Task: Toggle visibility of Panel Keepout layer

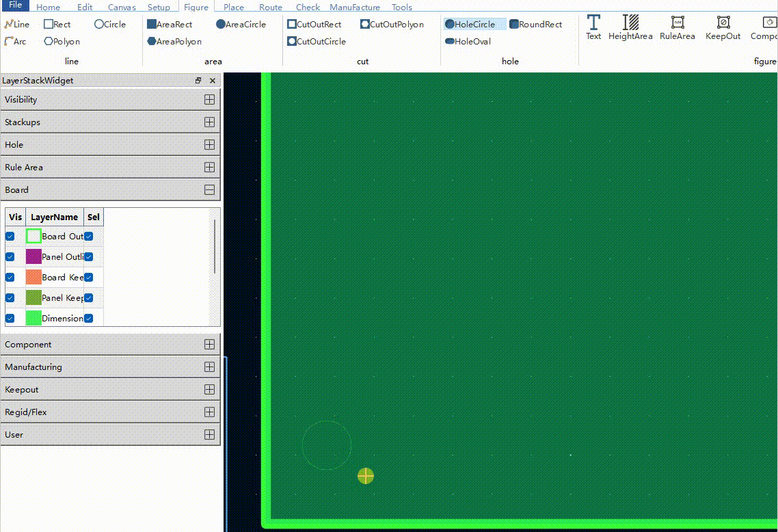Action: pyautogui.click(x=10, y=297)
